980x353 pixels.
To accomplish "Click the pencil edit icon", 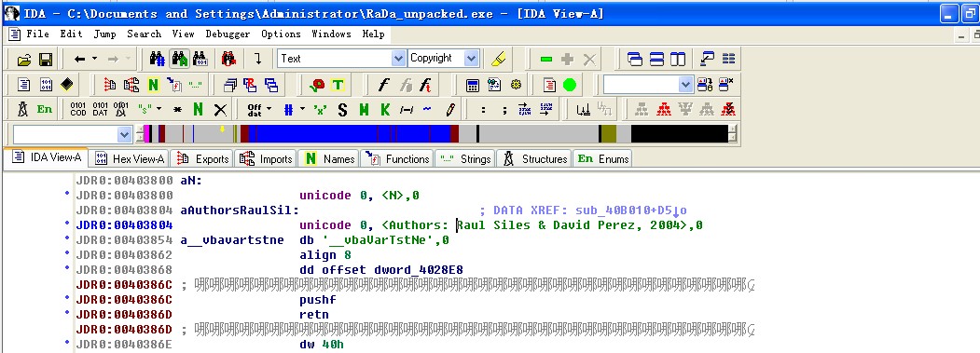I will tap(450, 110).
